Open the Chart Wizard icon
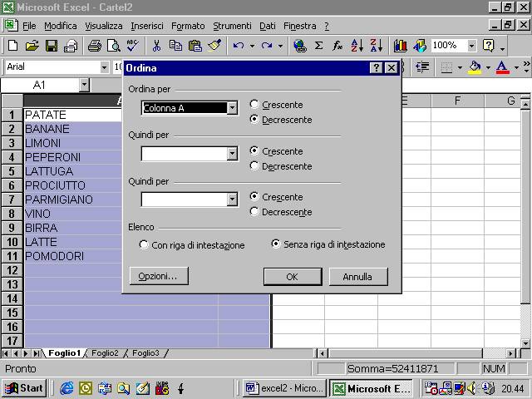This screenshot has width=532, height=399. tap(401, 46)
